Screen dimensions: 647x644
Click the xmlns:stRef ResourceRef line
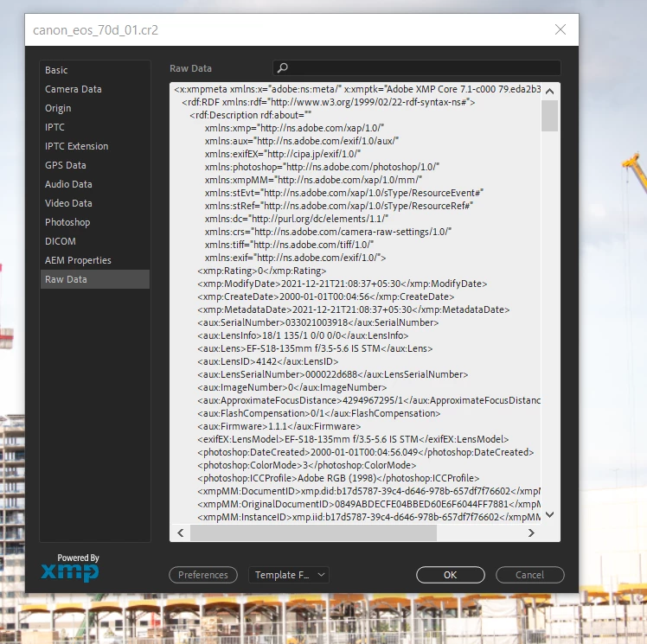tap(339, 206)
